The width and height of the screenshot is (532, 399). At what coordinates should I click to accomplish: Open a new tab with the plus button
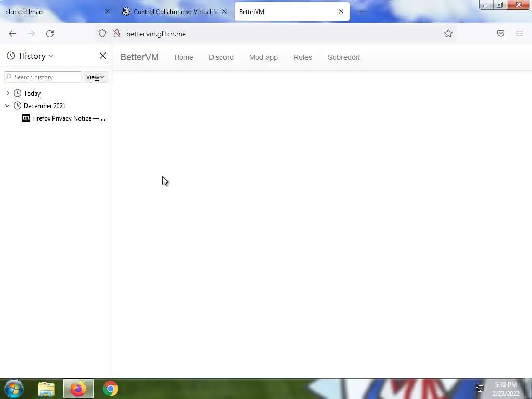pos(361,12)
